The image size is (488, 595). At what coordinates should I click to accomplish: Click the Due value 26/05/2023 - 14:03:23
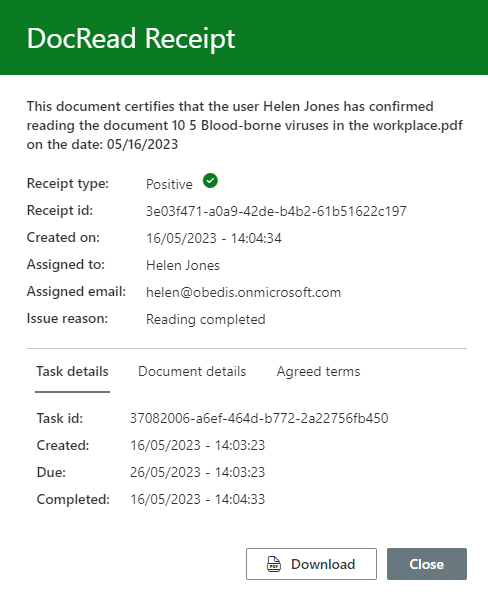pyautogui.click(x=197, y=472)
